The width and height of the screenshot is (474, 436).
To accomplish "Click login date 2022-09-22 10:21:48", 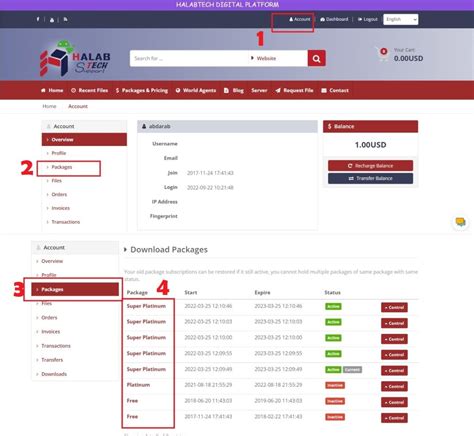I will tap(210, 188).
